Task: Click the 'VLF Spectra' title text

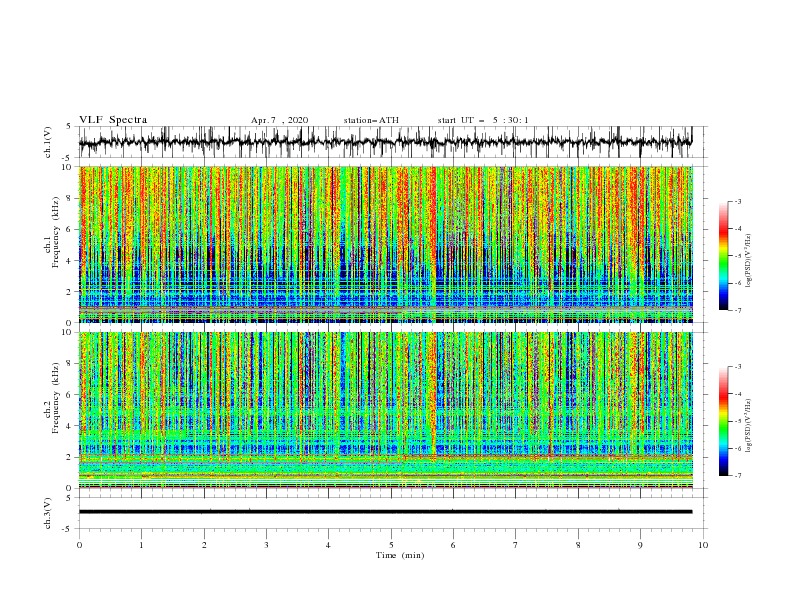Action: (x=113, y=120)
